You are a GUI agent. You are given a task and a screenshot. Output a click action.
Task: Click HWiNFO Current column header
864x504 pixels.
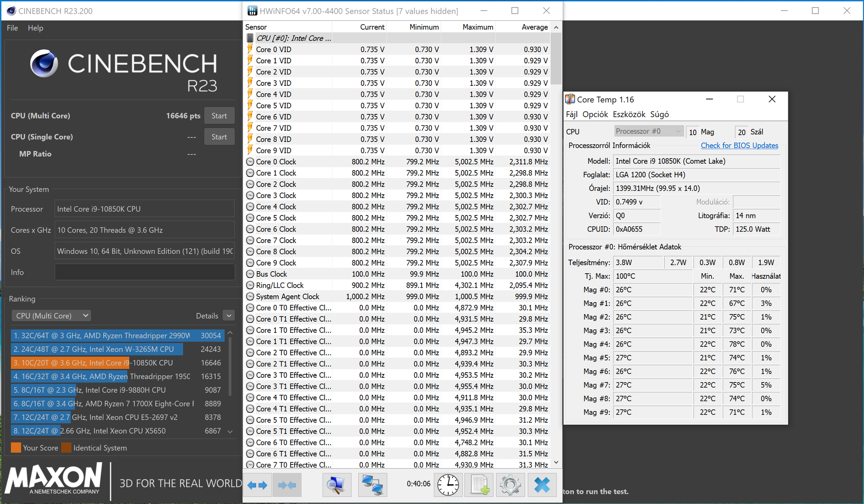360,27
